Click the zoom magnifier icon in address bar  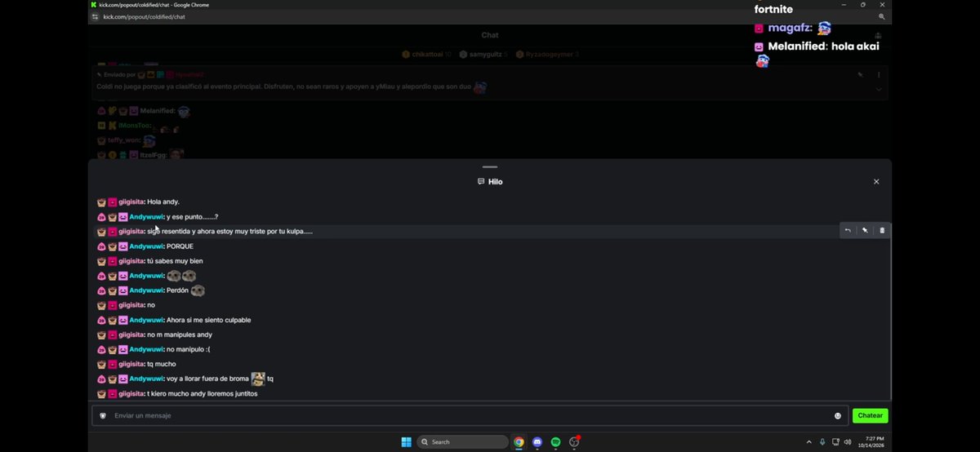tap(882, 16)
